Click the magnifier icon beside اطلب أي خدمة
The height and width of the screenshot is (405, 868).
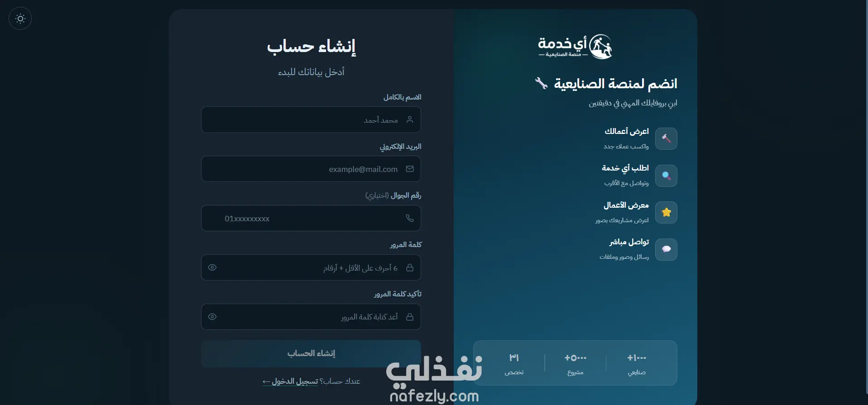tap(666, 176)
